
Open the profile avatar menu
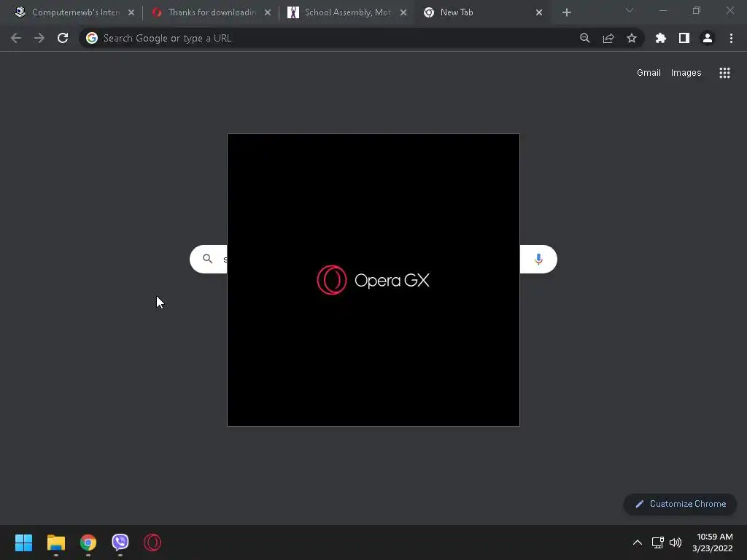[708, 38]
